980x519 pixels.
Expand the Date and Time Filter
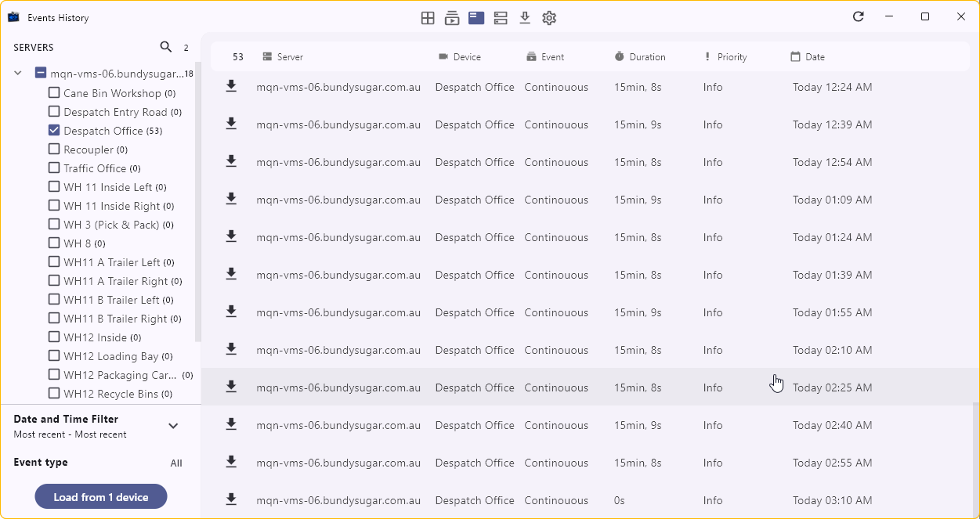coord(173,426)
